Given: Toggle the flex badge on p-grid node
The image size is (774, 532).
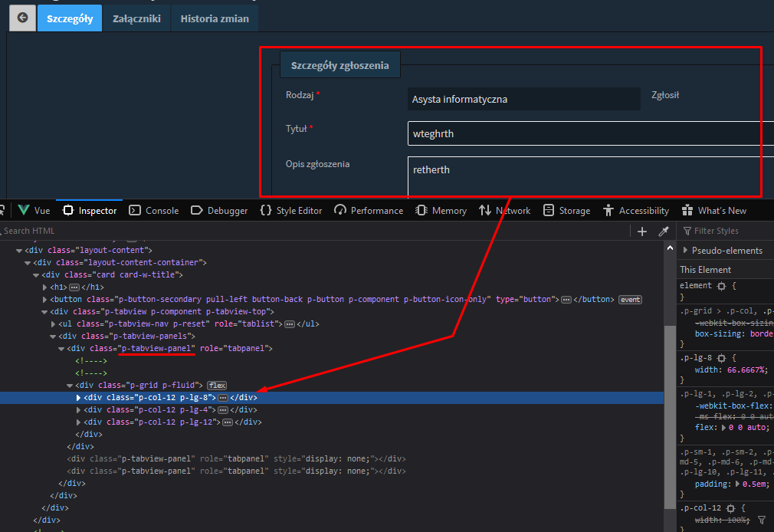Looking at the screenshot, I should [x=217, y=386].
